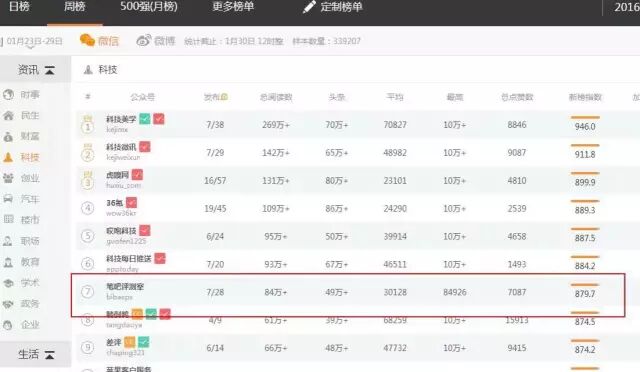Click the orange 科技 sidebar icon
The height and width of the screenshot is (372, 640).
[8, 157]
